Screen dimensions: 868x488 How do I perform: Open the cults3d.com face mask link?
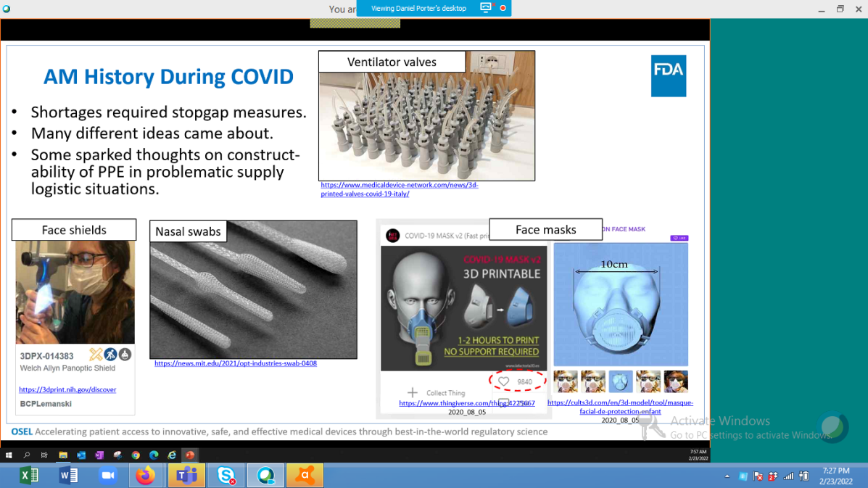pyautogui.click(x=620, y=408)
